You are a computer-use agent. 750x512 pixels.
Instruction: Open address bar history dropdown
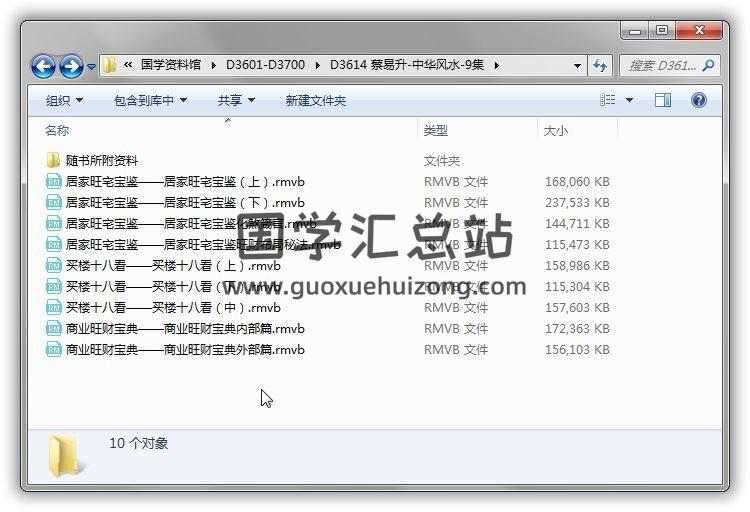(577, 66)
